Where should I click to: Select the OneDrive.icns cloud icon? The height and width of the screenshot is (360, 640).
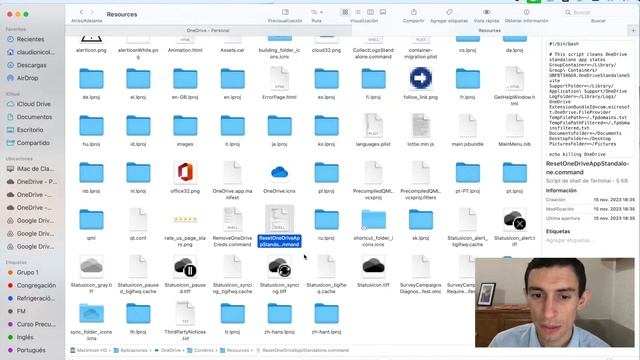279,172
